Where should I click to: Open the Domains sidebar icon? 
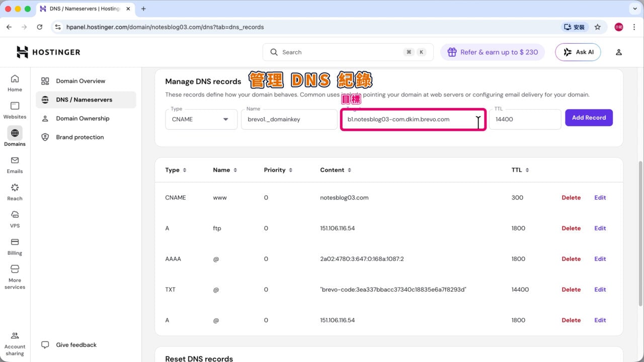tap(15, 137)
